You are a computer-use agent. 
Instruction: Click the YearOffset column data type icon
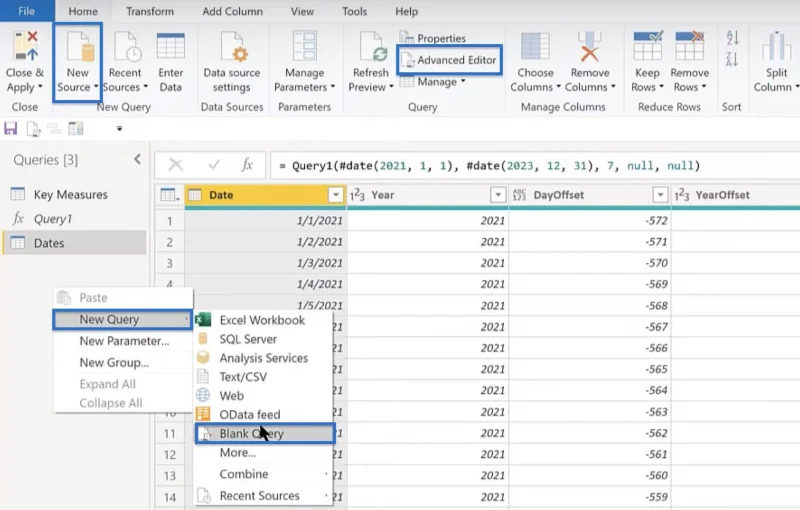click(681, 195)
